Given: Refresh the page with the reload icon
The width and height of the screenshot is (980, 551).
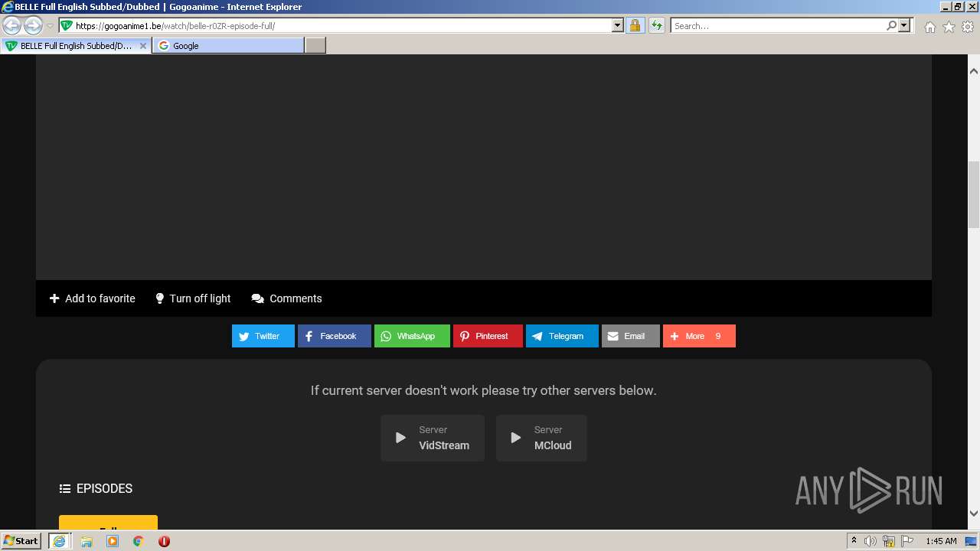Looking at the screenshot, I should pyautogui.click(x=656, y=25).
